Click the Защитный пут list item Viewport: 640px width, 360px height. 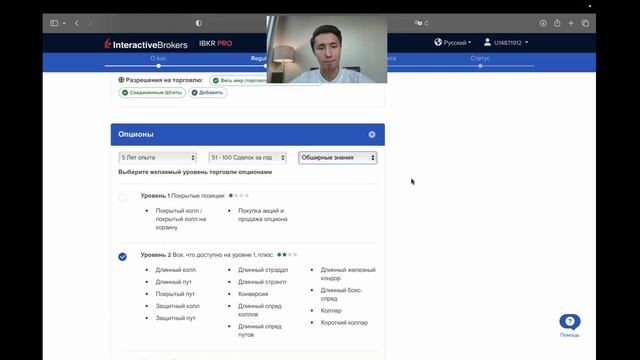click(x=176, y=318)
